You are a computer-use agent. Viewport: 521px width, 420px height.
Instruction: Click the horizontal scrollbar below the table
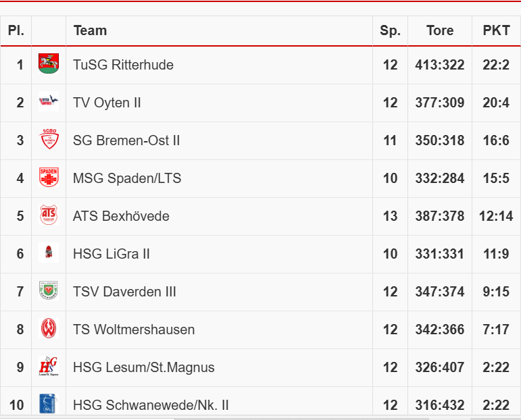pyautogui.click(x=260, y=417)
